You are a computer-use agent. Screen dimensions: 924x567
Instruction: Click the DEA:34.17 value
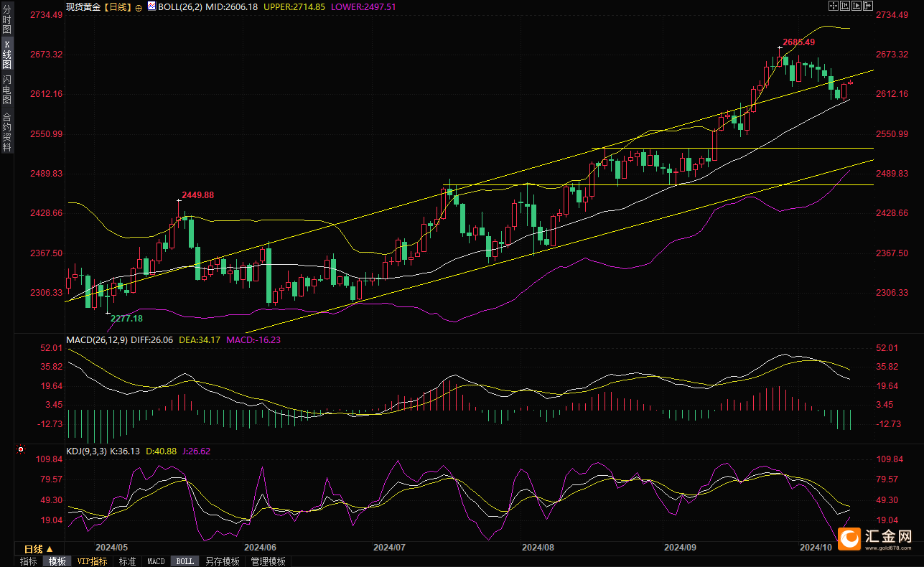click(x=200, y=340)
